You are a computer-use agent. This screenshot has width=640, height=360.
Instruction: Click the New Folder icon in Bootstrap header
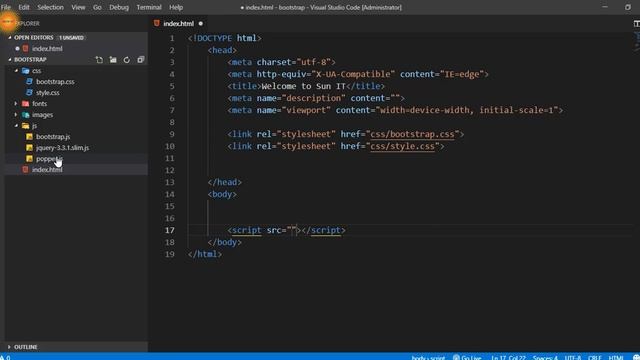[113, 60]
